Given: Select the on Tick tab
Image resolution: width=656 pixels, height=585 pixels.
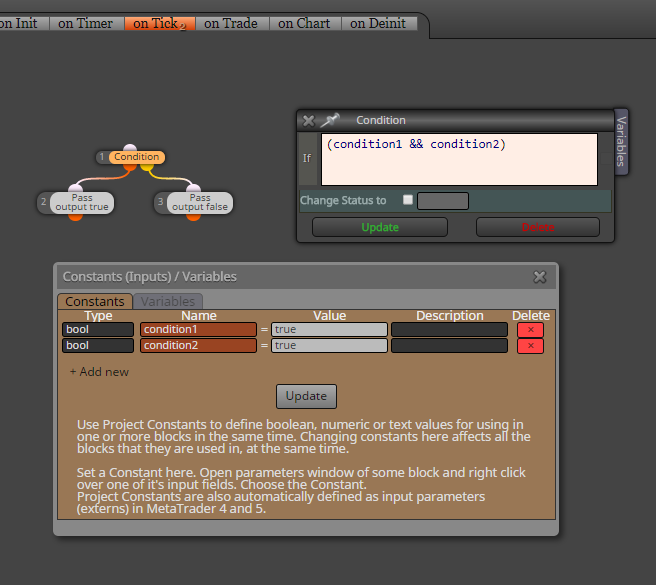Looking at the screenshot, I should tap(159, 23).
